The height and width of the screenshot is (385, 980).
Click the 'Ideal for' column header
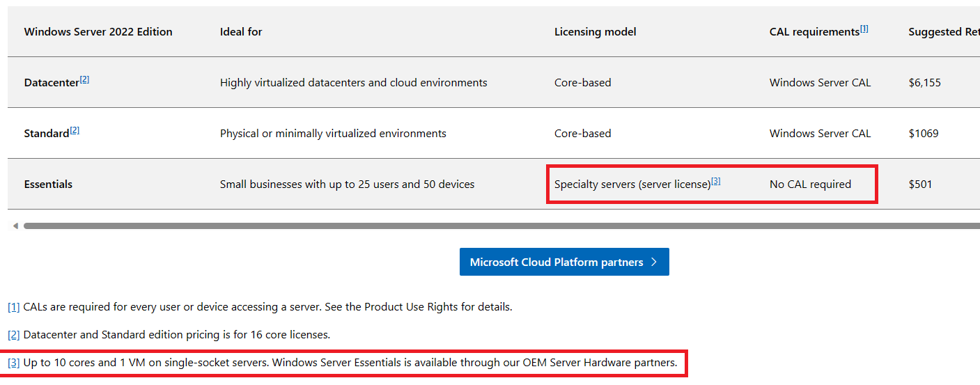tap(241, 32)
